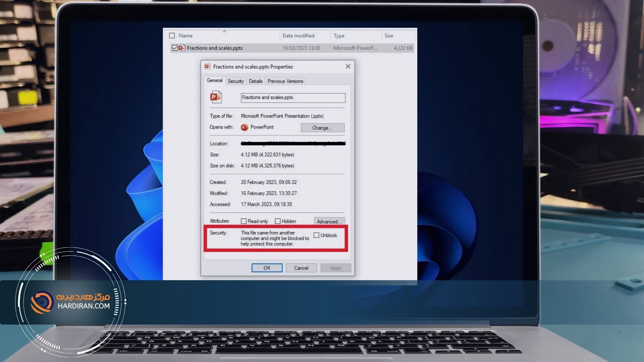This screenshot has height=362, width=644.
Task: Click the sort arrow on the Name column
Action: 225,32
